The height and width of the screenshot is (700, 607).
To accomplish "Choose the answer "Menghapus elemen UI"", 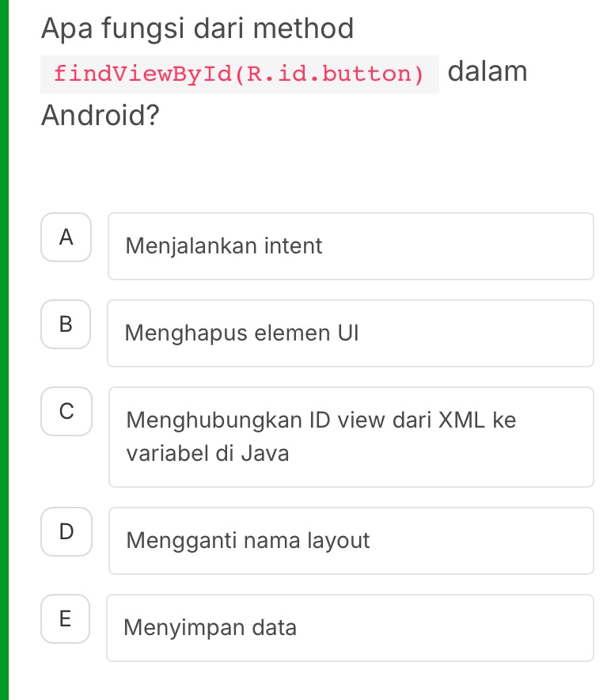I will pos(351,333).
